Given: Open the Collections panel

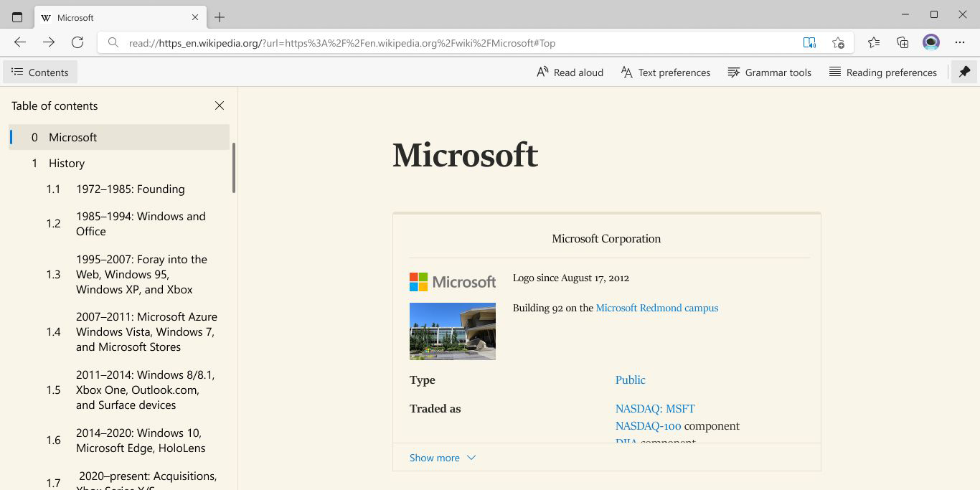Looking at the screenshot, I should coord(902,42).
